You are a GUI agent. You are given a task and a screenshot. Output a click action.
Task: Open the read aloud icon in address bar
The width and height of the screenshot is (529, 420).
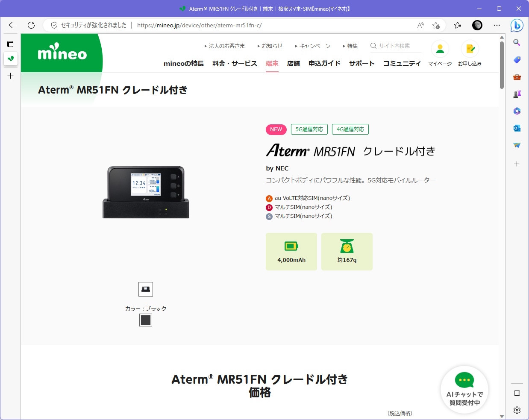(x=421, y=25)
